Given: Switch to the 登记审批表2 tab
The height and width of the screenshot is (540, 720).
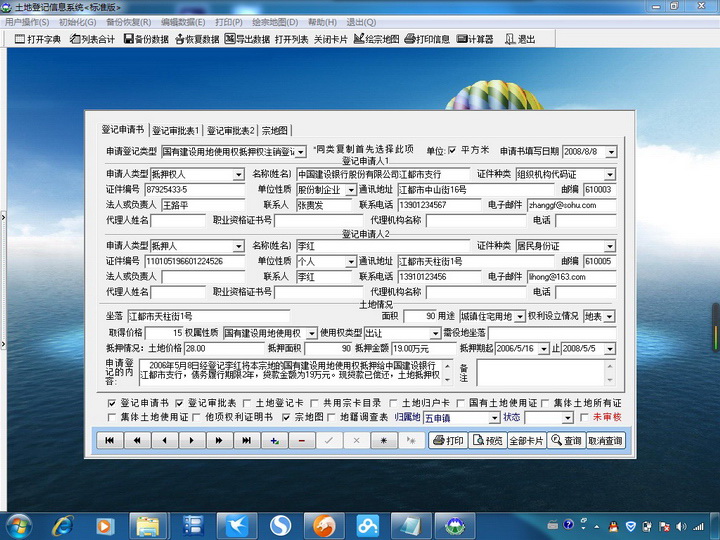Looking at the screenshot, I should [231, 131].
